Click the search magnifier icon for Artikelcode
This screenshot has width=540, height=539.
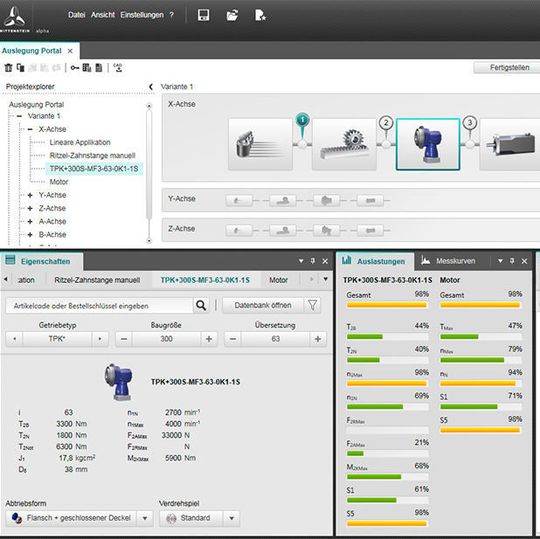pyautogui.click(x=201, y=305)
